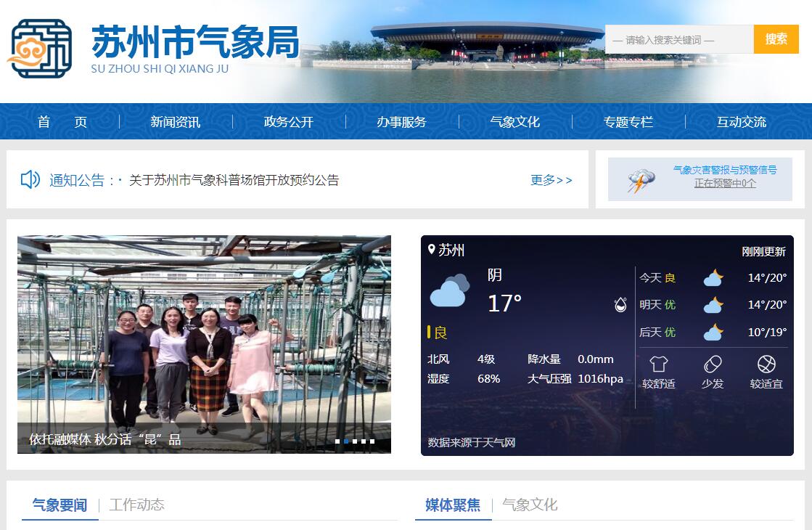The image size is (812, 530).
Task: Click the clothing index shirt icon
Action: [x=658, y=364]
